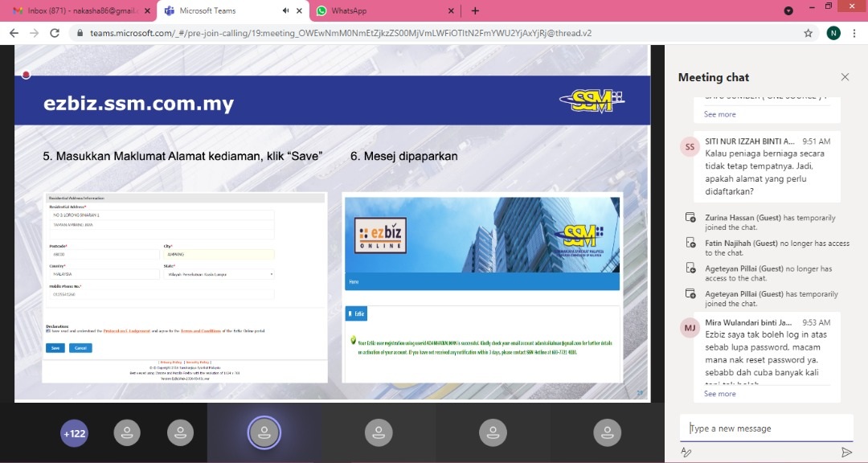Viewport: 868px width, 463px height.
Task: Close the Meeting chat panel
Action: (845, 77)
